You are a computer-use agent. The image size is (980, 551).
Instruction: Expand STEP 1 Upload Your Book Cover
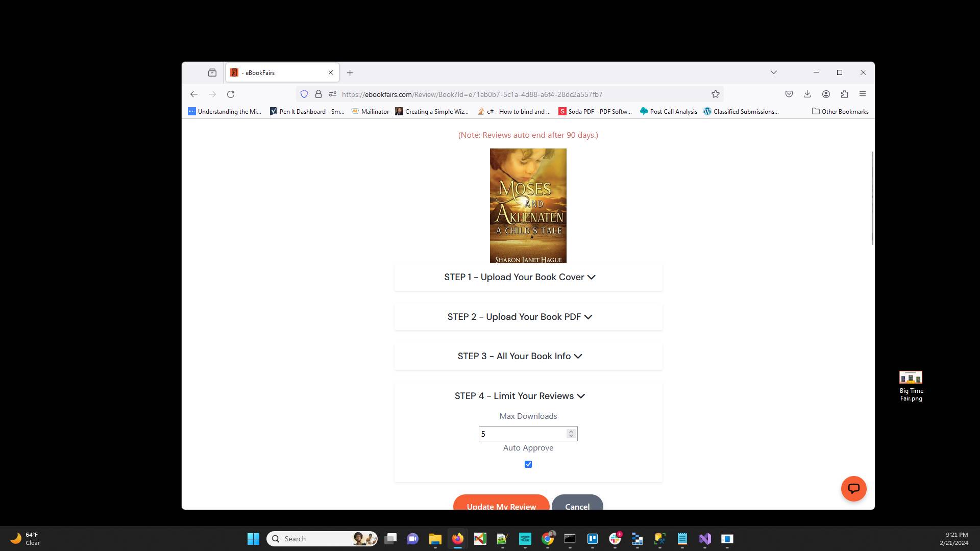[x=520, y=277]
